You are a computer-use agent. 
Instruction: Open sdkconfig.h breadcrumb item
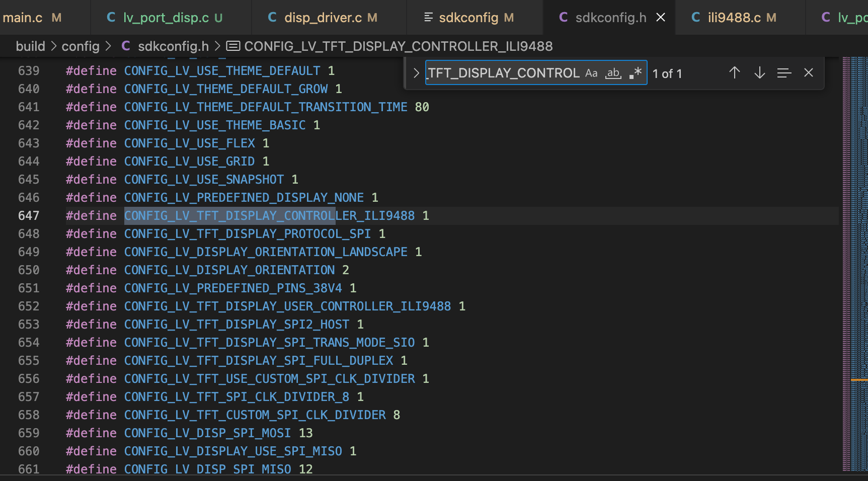click(173, 46)
